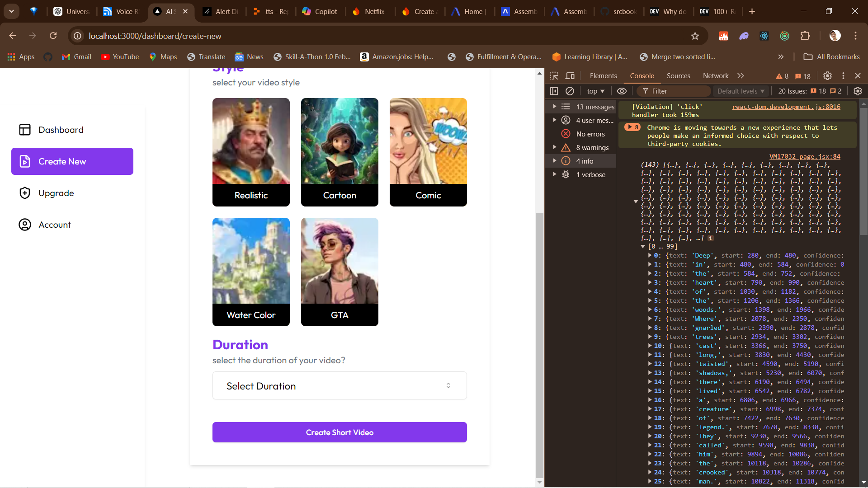Toggle the device toolbar icon

(x=570, y=76)
